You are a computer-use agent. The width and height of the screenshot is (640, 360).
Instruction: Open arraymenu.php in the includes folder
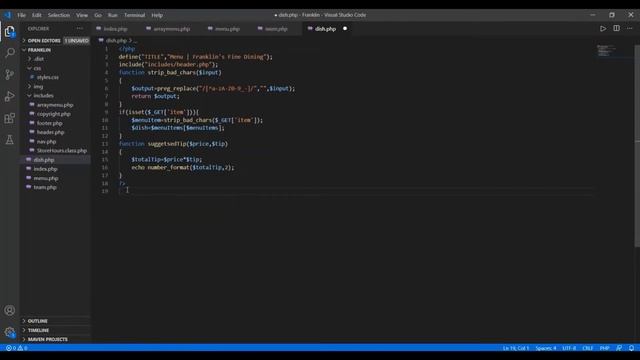point(55,105)
